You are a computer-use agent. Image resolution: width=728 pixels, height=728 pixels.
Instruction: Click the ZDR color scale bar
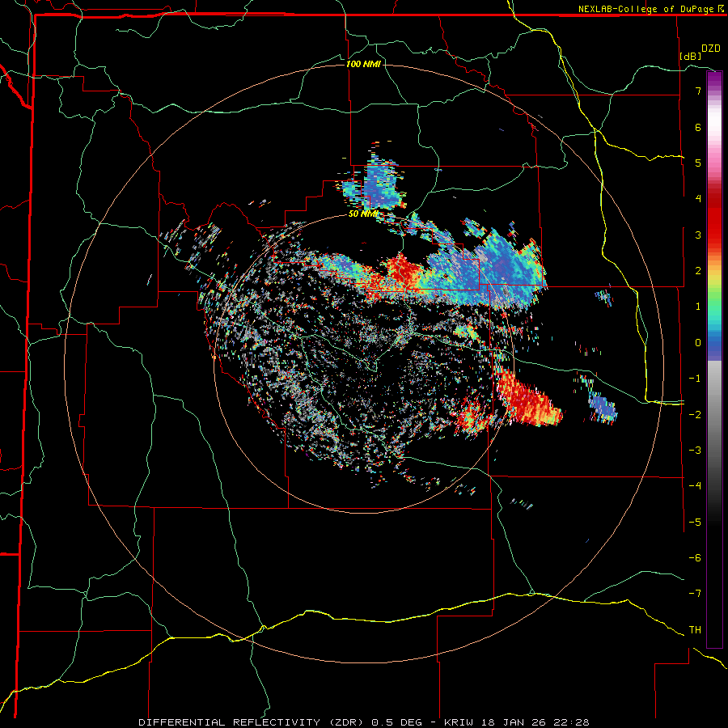[x=714, y=359]
